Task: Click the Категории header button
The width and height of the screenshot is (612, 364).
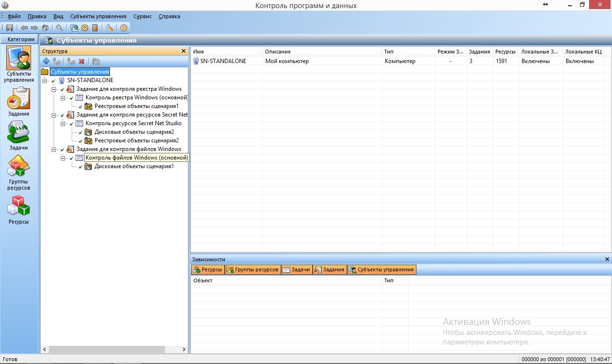Action: pyautogui.click(x=21, y=39)
